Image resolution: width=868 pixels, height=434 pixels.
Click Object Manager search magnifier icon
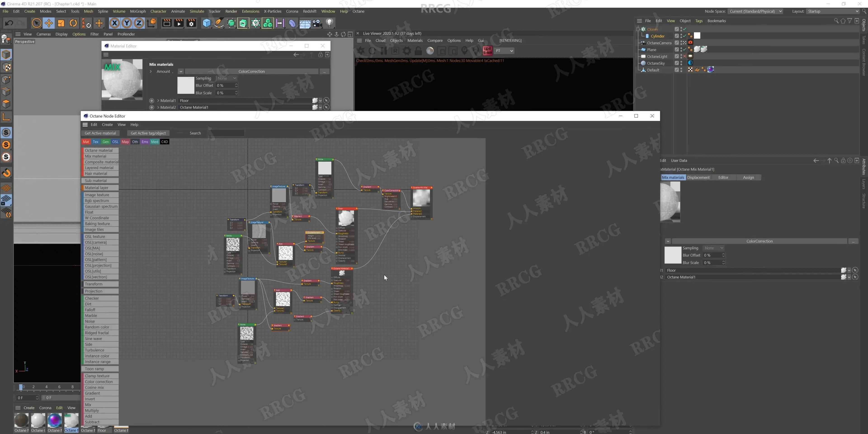[x=836, y=21]
